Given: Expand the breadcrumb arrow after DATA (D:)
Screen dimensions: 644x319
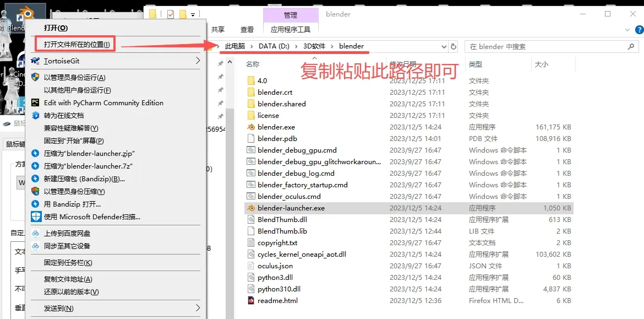Looking at the screenshot, I should pos(297,46).
